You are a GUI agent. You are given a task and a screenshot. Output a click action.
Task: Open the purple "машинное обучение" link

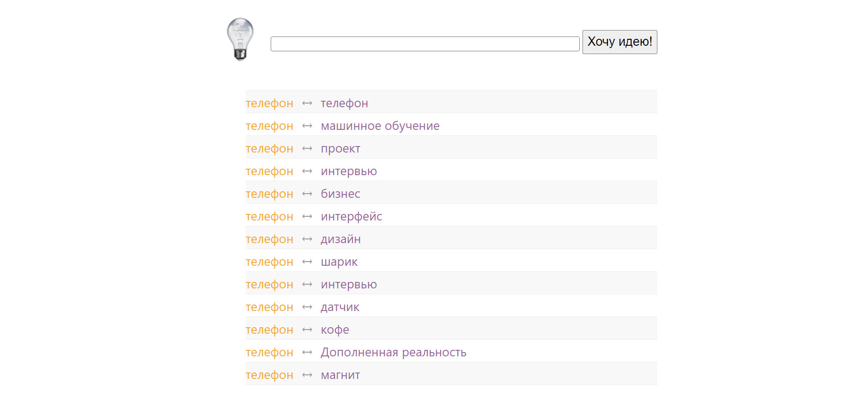pyautogui.click(x=380, y=126)
